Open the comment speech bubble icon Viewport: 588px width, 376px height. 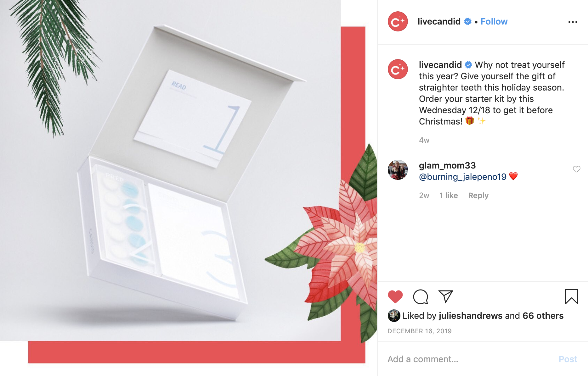(x=421, y=296)
